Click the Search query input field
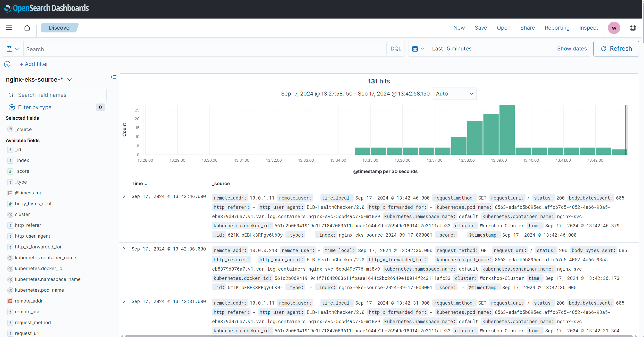The image size is (644, 337). 205,49
